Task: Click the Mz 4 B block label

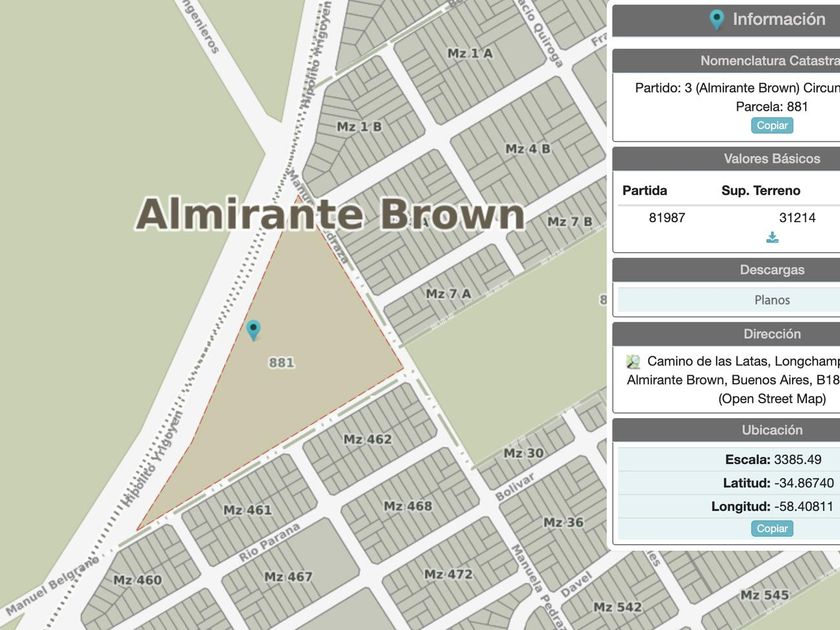Action: (528, 149)
